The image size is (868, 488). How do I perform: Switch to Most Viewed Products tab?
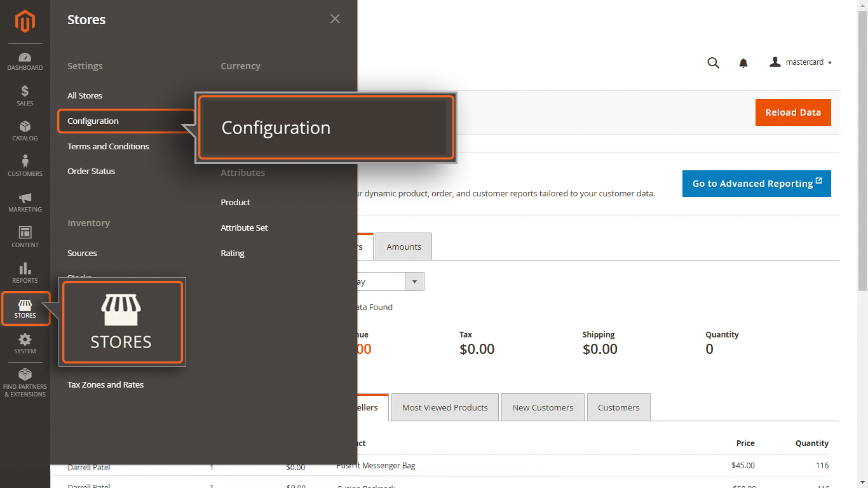[x=445, y=407]
